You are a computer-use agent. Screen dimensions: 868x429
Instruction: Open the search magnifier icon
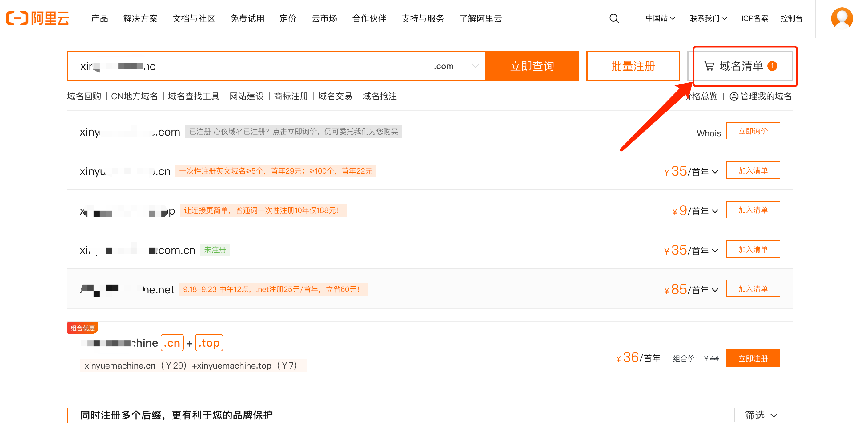[613, 18]
